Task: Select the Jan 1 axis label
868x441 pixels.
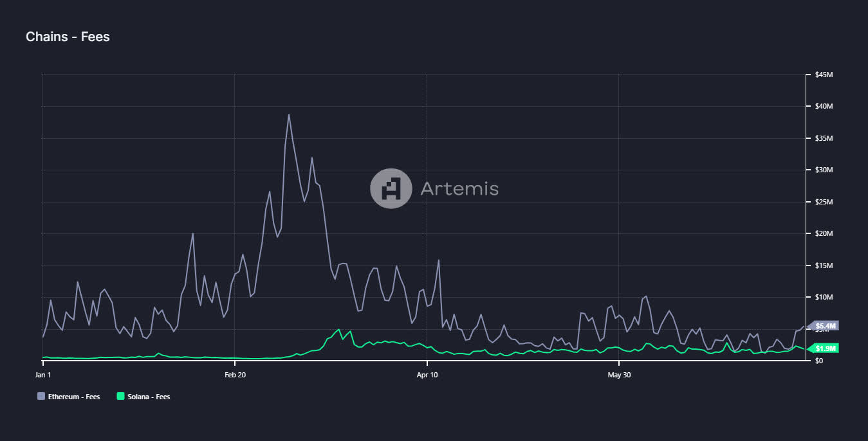Action: point(42,375)
